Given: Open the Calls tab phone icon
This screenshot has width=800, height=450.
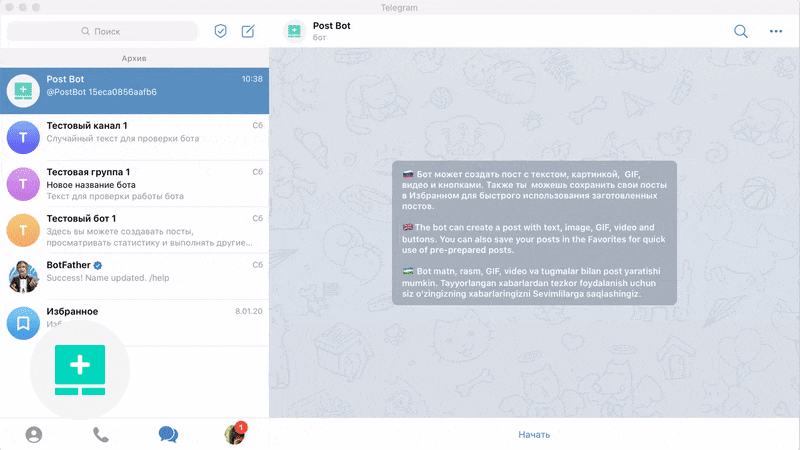Looking at the screenshot, I should click(101, 435).
